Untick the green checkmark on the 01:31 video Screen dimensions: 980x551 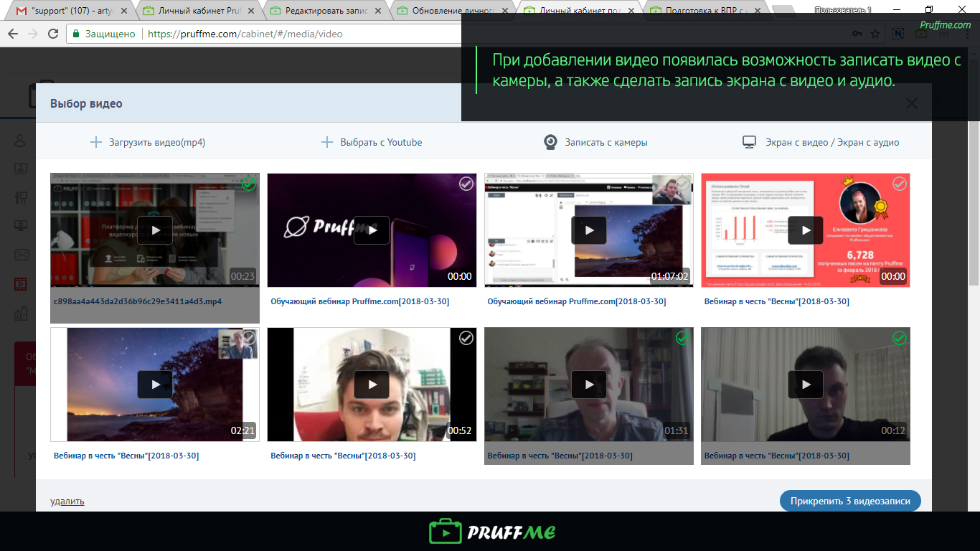tap(683, 338)
